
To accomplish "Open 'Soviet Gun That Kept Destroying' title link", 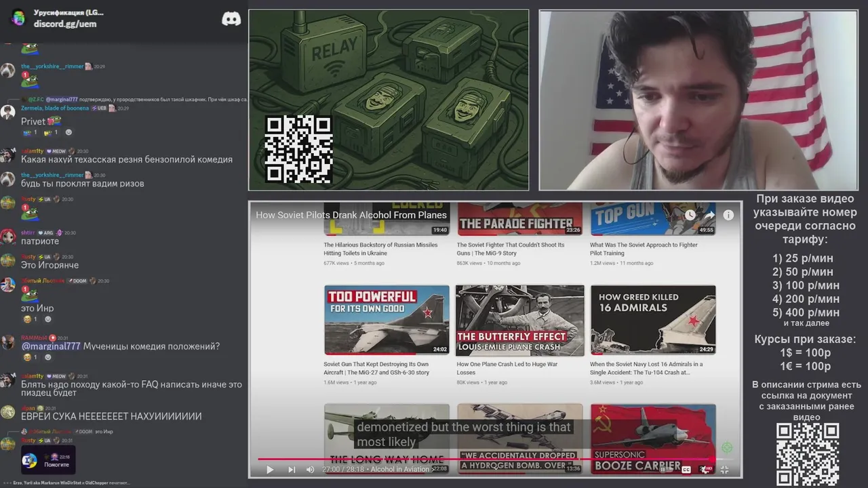I will 377,368.
